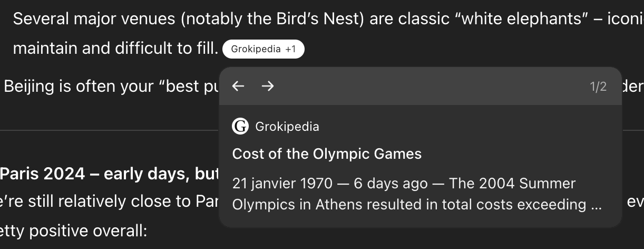Open the "Cost of the Olympic Games" article
644x249 pixels.
tap(327, 154)
